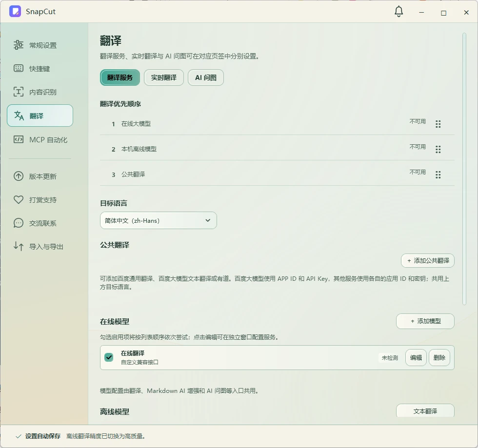This screenshot has width=478, height=448.
Task: Open the notification bell
Action: [x=399, y=12]
